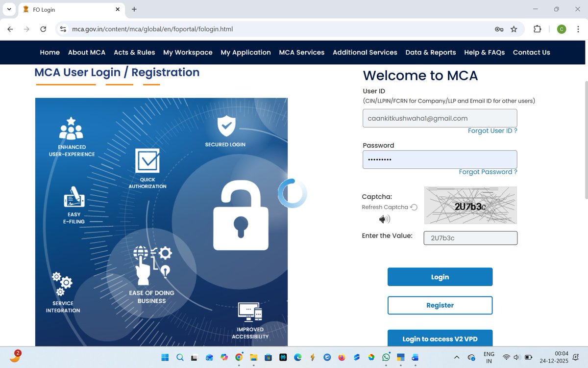Switch the ENG IN input language
588x368 pixels.
[489, 357]
